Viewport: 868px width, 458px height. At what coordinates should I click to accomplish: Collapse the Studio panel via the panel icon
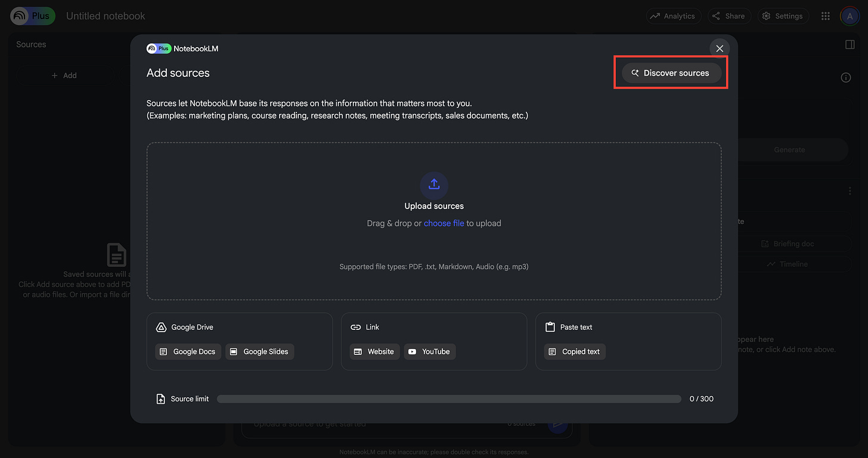click(850, 45)
